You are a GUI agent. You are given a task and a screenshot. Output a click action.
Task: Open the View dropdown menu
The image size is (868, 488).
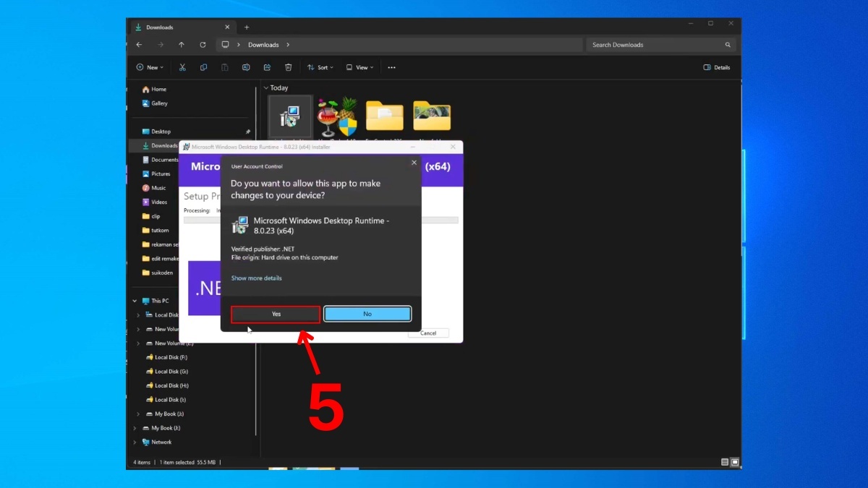[x=359, y=67]
